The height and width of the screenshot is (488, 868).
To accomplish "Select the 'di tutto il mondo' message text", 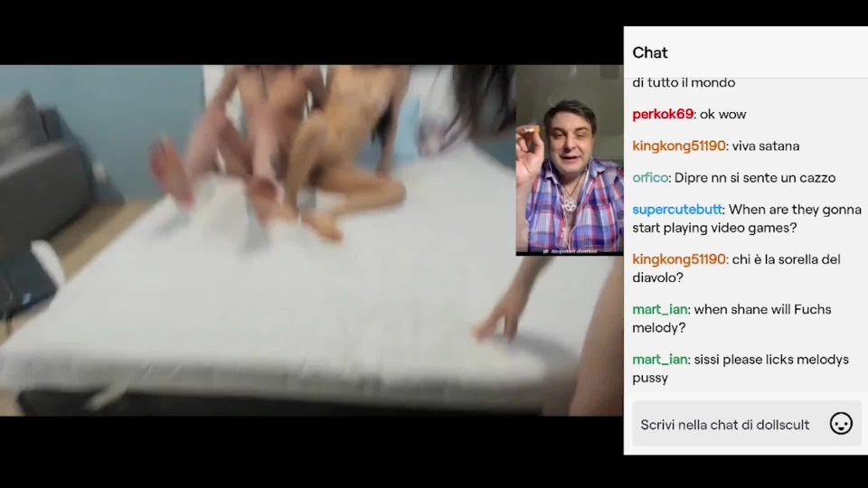I will tap(684, 82).
